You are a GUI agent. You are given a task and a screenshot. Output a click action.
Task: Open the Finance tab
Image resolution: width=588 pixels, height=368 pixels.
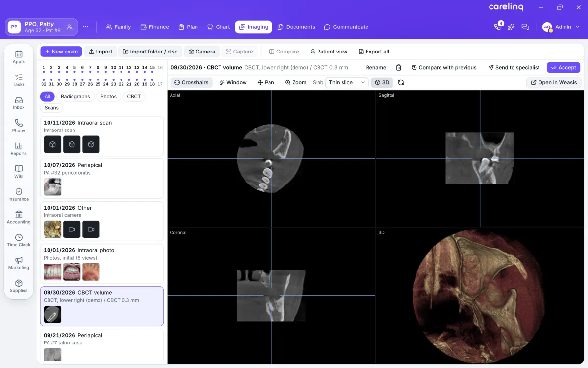pos(154,27)
